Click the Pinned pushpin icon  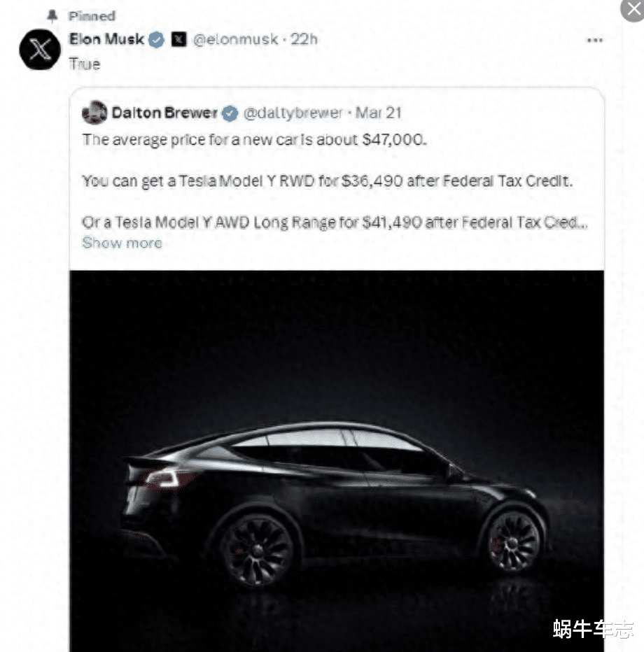52,16
